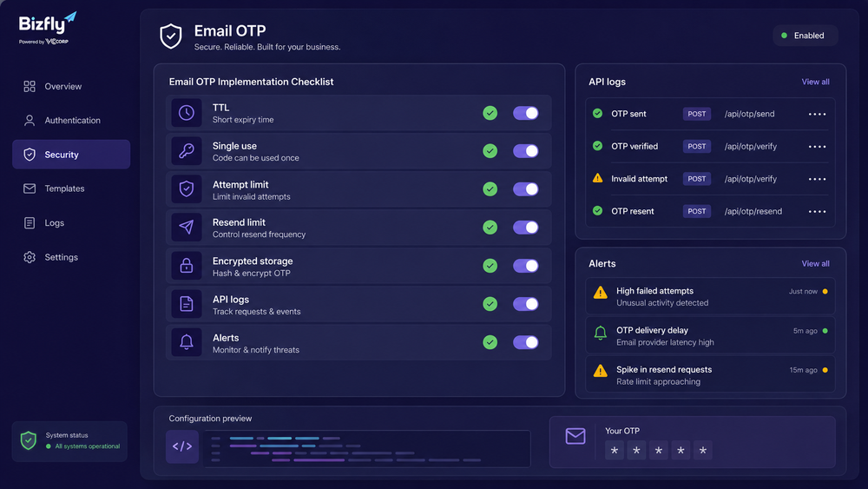Click the Email OTP shield header icon
Screen dimensions: 868x489
click(170, 36)
